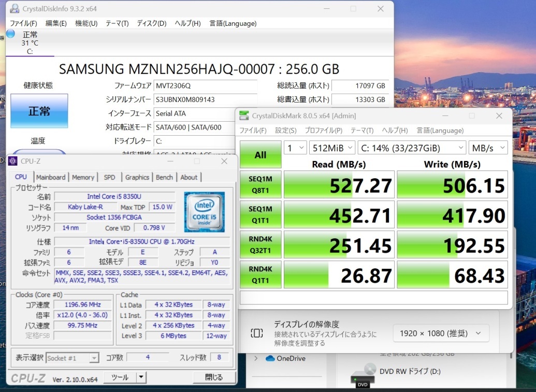Open the ディスク(D) menu in CrystalDiskInfo
This screenshot has width=536, height=392.
point(151,23)
